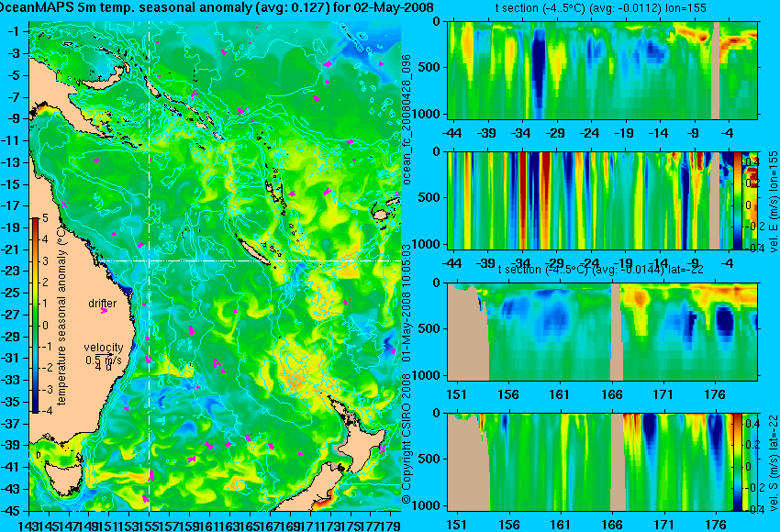Image resolution: width=780 pixels, height=532 pixels.
Task: Click the 't section' title with lat=-22
Action: [601, 270]
